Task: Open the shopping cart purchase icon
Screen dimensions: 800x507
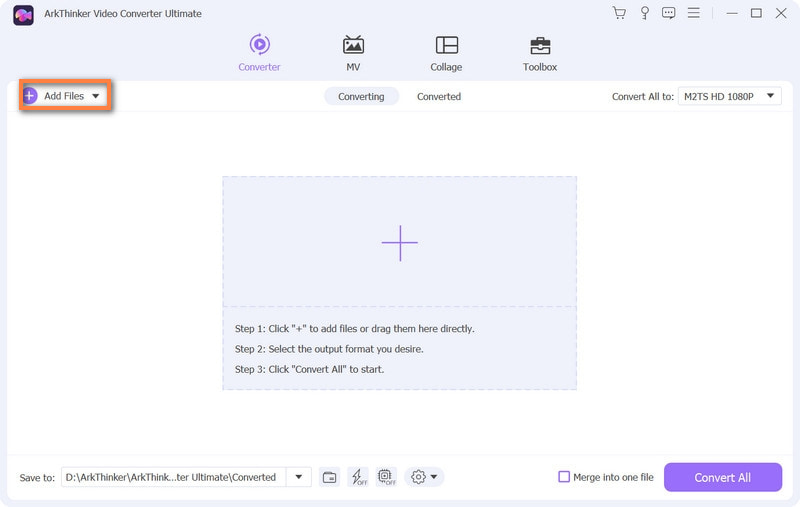Action: (x=619, y=13)
